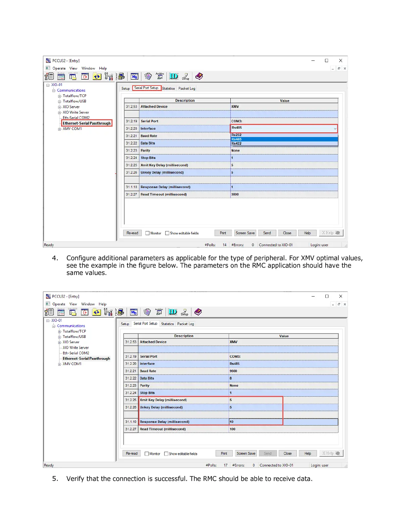Click the Print button in the lower PCCU32 window

coord(224,453)
